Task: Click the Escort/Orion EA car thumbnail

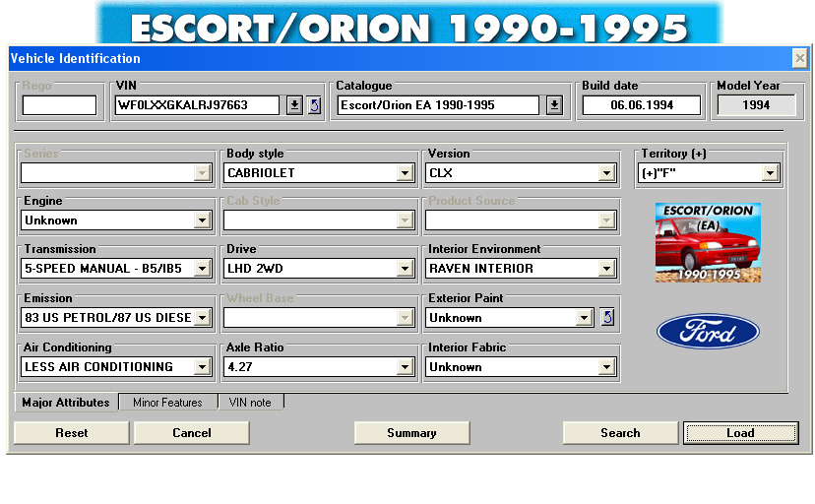Action: [707, 242]
